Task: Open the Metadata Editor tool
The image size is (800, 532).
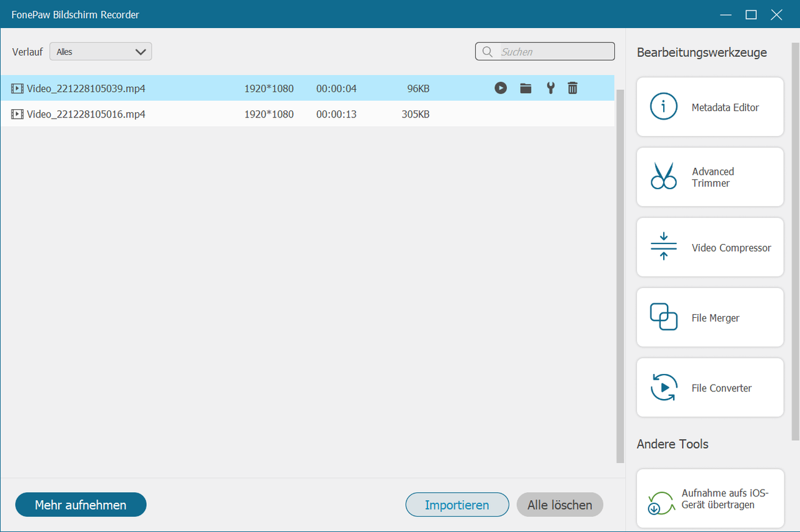Action: click(x=710, y=107)
